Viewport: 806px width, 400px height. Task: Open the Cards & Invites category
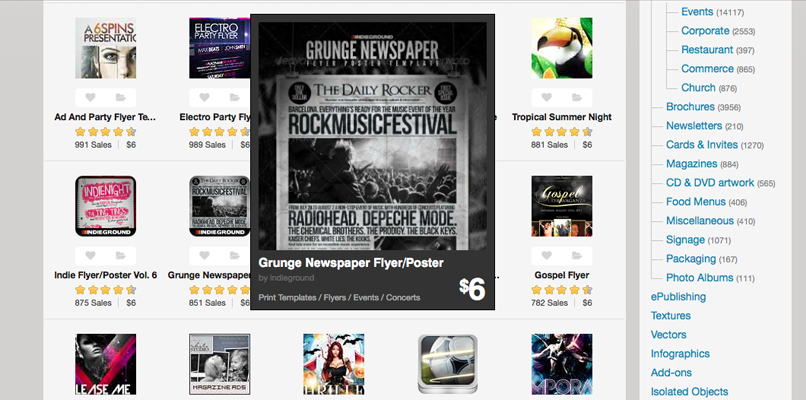(x=701, y=145)
